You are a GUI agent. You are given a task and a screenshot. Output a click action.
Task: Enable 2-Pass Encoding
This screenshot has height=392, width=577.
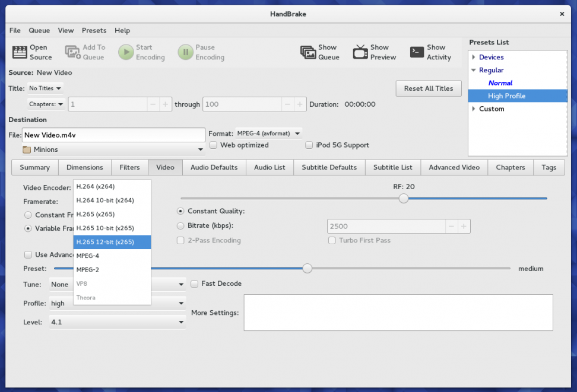point(180,240)
